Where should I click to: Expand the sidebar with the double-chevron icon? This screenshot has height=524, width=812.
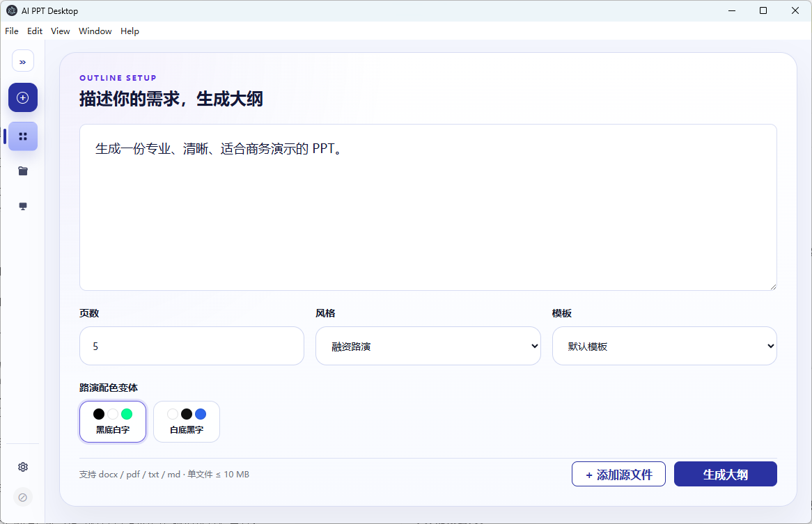coord(23,61)
